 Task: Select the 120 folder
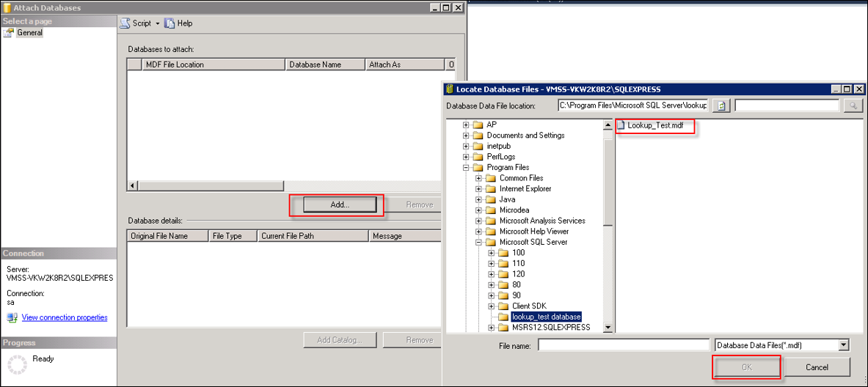pos(519,273)
